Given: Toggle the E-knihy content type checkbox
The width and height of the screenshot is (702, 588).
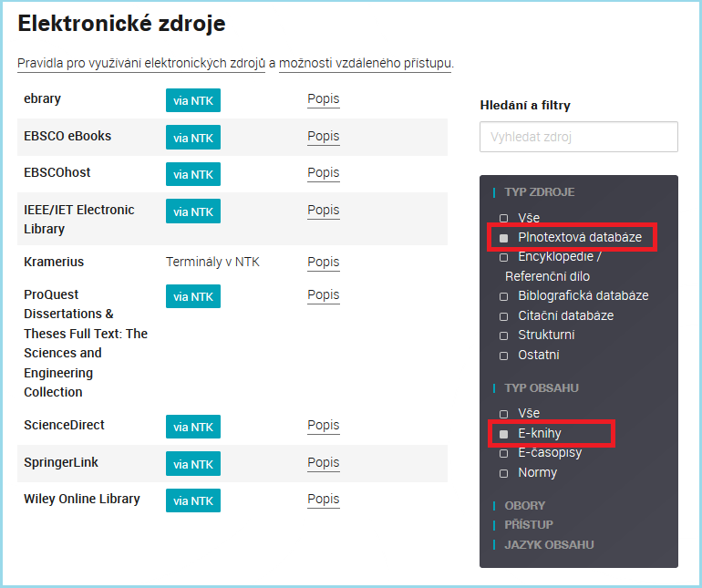Looking at the screenshot, I should tap(503, 434).
